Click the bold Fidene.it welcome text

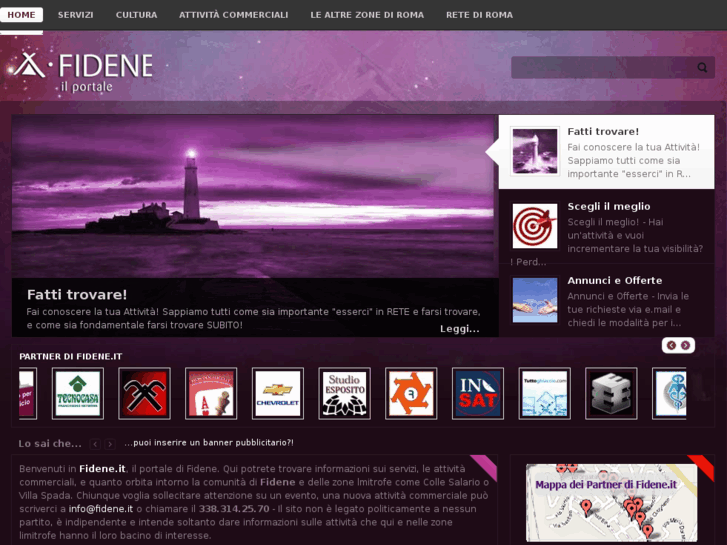102,469
